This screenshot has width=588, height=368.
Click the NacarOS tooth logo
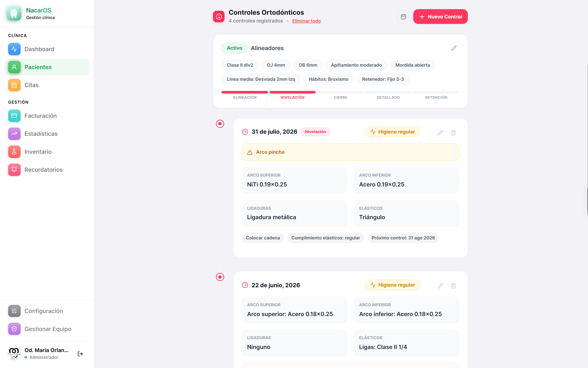pos(14,14)
